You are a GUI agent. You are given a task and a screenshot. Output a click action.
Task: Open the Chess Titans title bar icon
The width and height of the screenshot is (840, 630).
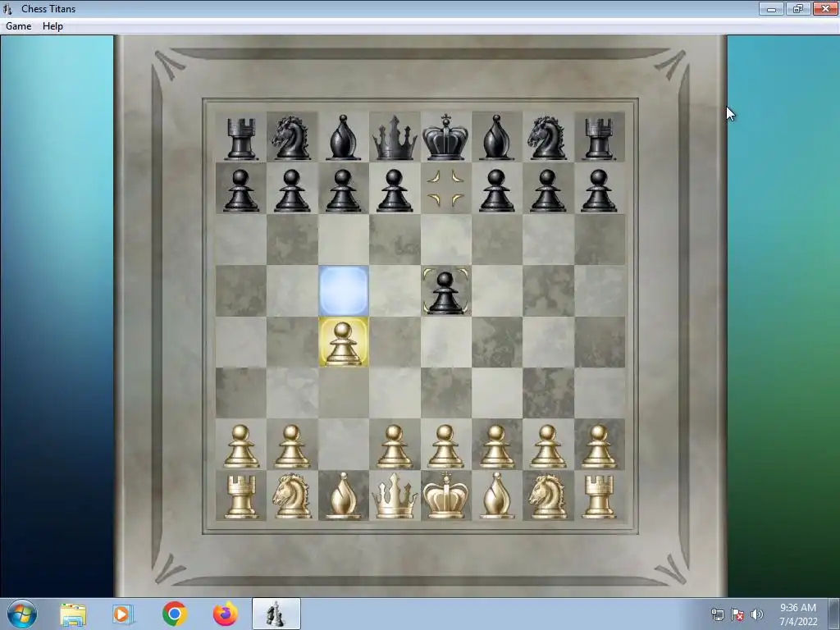coord(8,8)
